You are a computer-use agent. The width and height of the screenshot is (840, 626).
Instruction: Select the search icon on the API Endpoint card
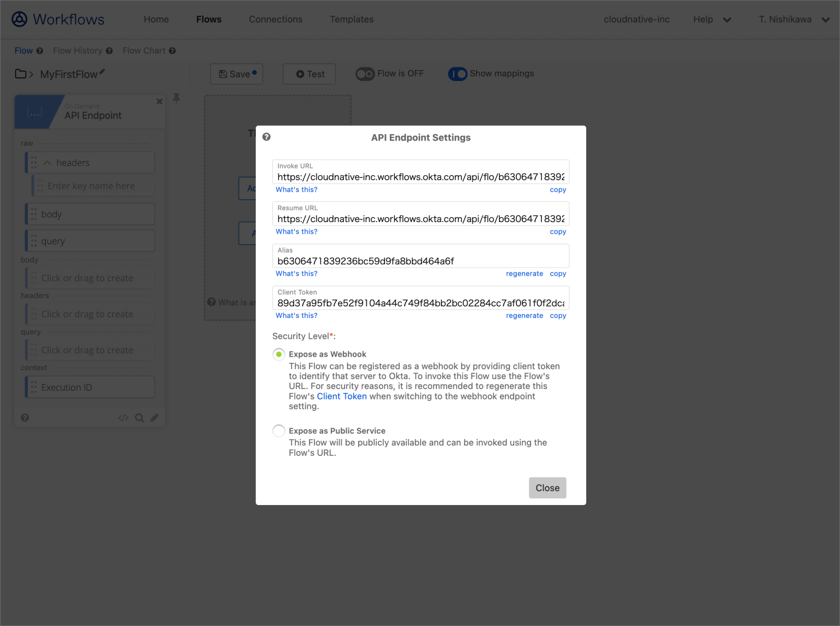coord(139,418)
